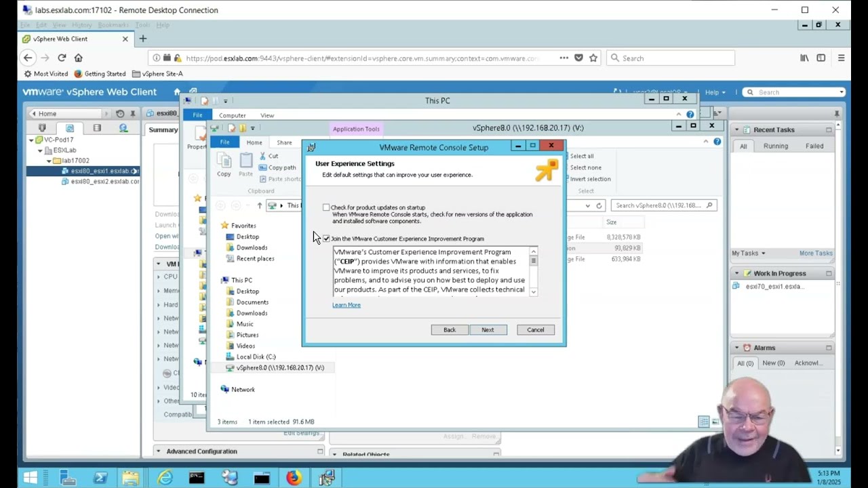Image resolution: width=868 pixels, height=488 pixels.
Task: Uncheck Join VMware Customer Experience Improvement Program
Action: [326, 239]
